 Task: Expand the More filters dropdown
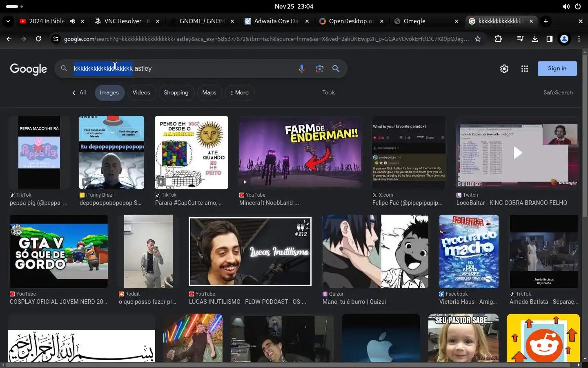point(239,93)
